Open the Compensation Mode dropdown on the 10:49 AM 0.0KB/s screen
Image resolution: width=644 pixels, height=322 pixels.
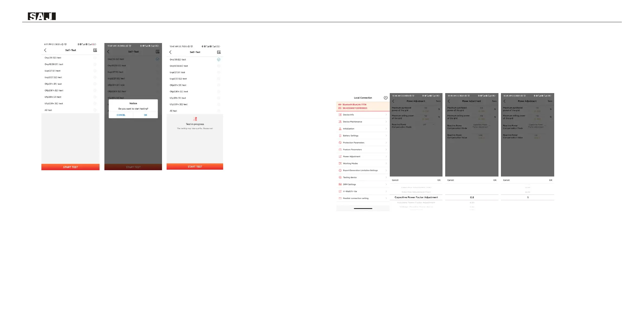point(537,126)
